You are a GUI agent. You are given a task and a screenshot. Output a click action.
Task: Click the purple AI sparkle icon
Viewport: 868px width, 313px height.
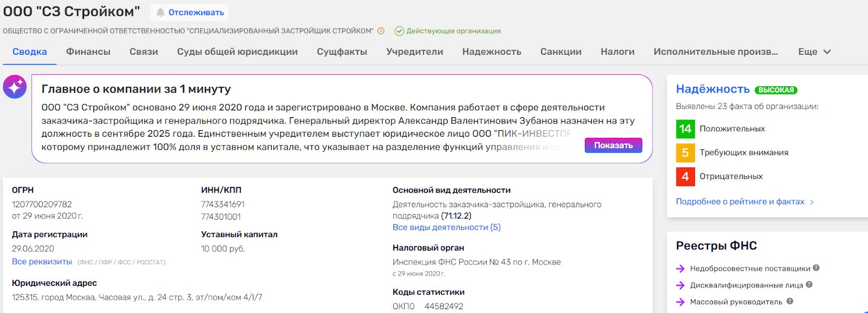15,87
